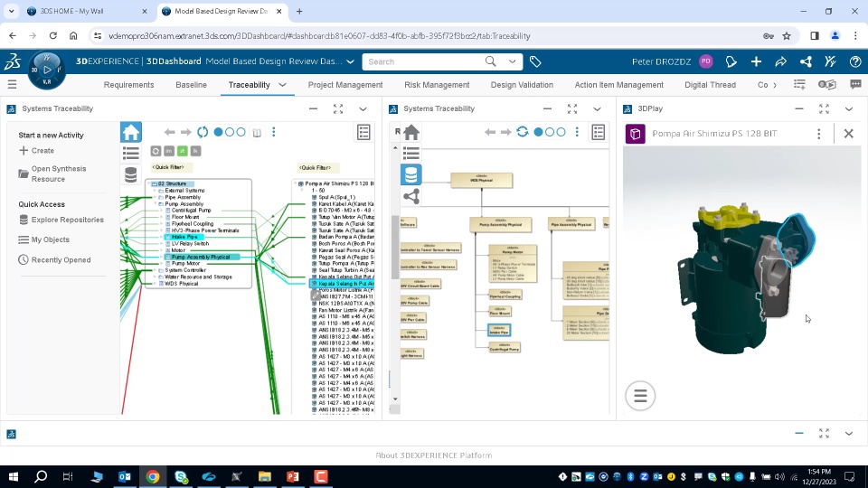This screenshot has width=868, height=488.
Task: Toggle the green 'st' filter button
Action: click(182, 151)
